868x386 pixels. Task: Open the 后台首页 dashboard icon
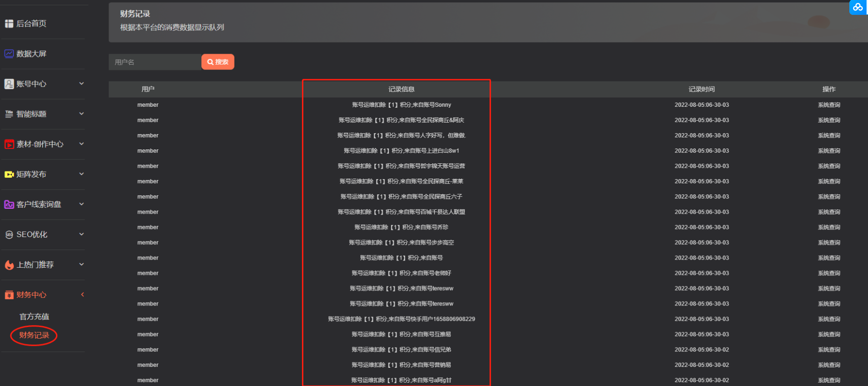(x=9, y=23)
